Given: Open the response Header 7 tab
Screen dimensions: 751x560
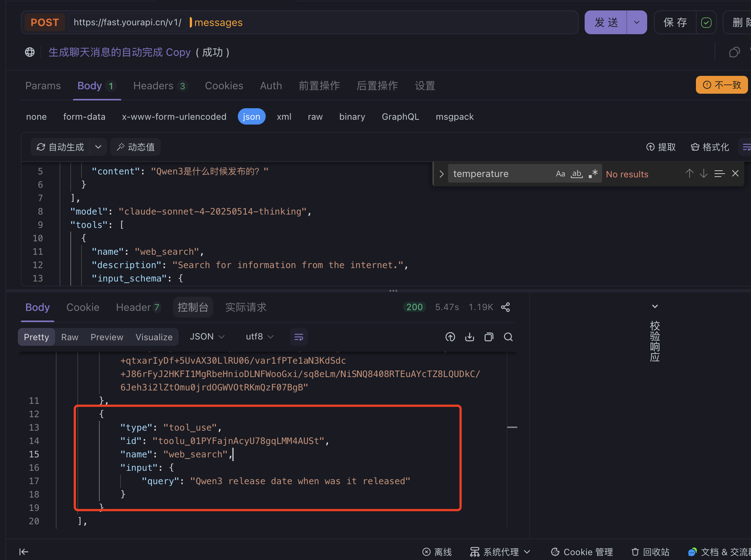Looking at the screenshot, I should click(x=138, y=308).
